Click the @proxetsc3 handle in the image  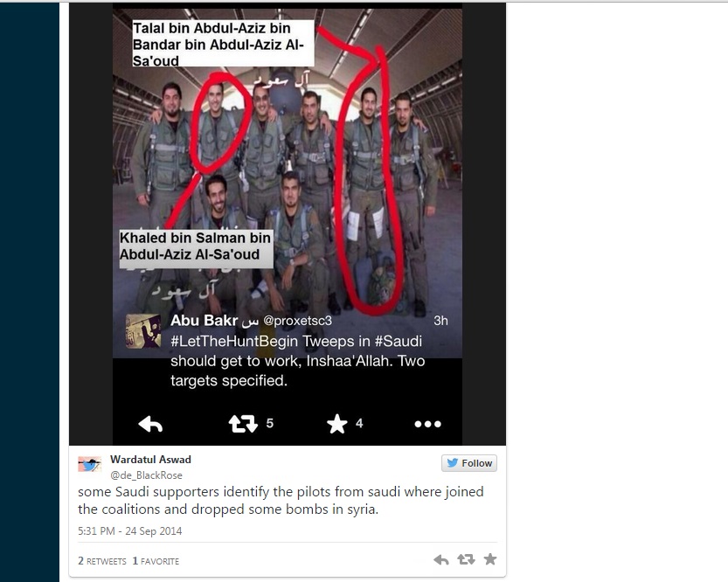298,321
